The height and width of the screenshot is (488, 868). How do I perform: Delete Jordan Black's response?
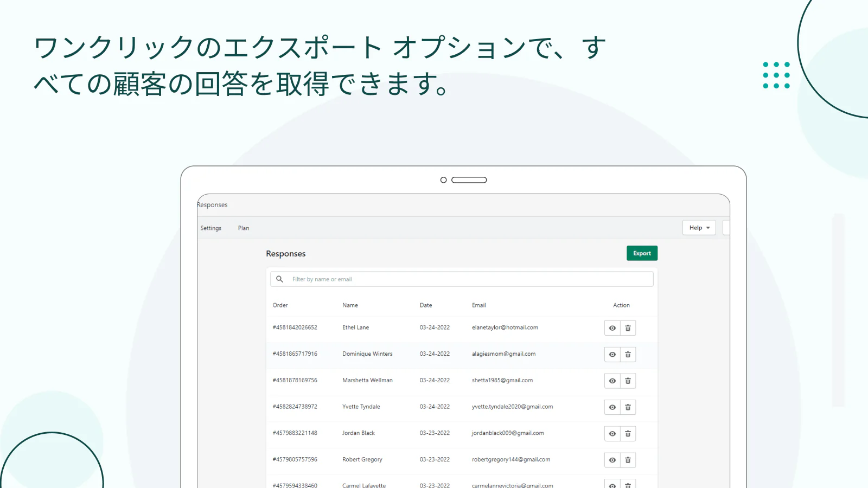click(x=628, y=434)
